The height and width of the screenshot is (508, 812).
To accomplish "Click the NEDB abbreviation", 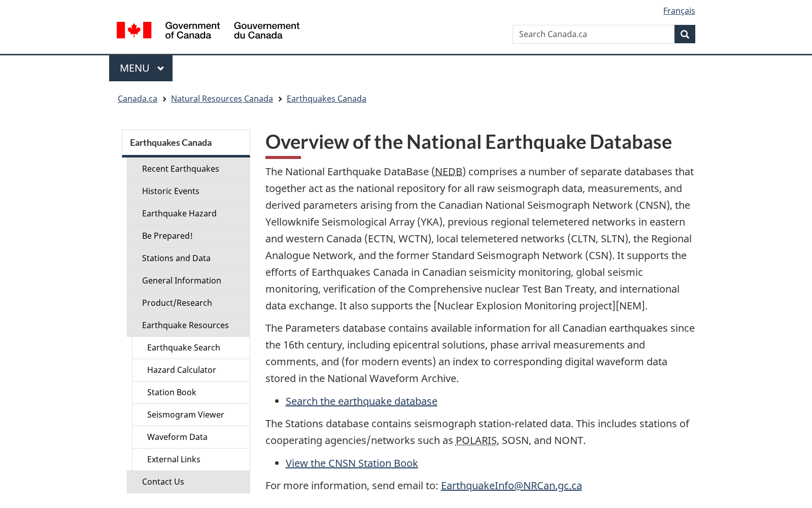I will tap(449, 172).
